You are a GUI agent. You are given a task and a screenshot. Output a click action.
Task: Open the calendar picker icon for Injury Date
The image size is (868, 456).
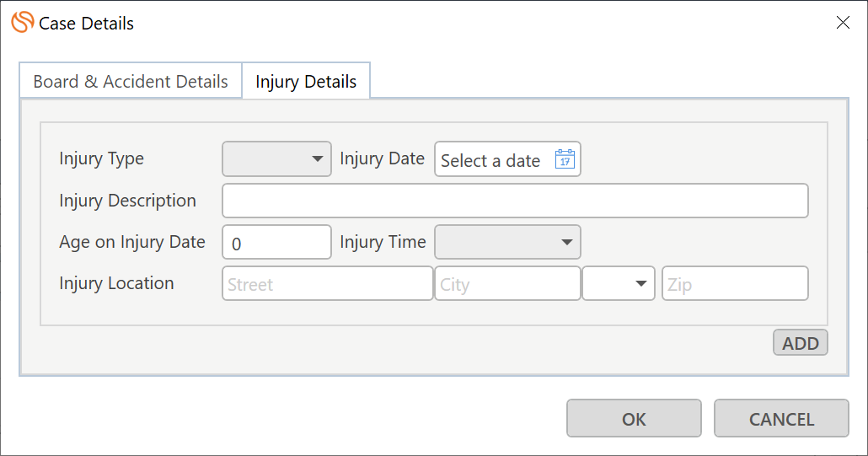(565, 159)
